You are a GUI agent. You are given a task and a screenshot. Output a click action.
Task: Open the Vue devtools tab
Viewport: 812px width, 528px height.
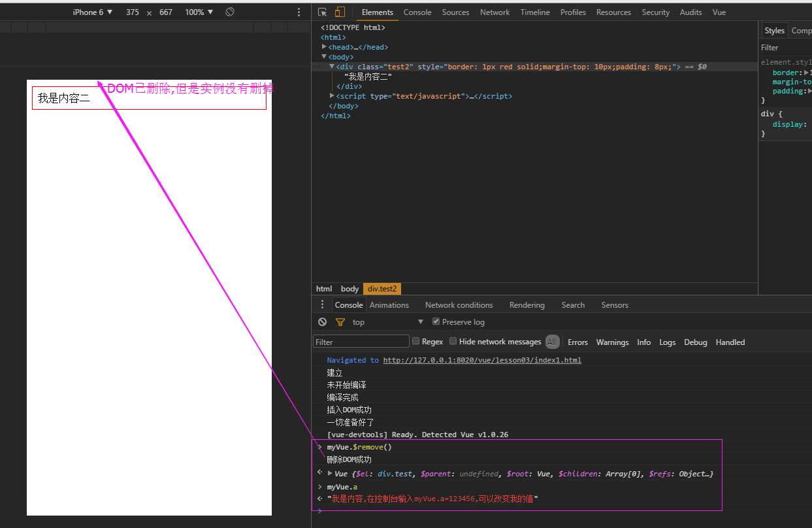719,12
